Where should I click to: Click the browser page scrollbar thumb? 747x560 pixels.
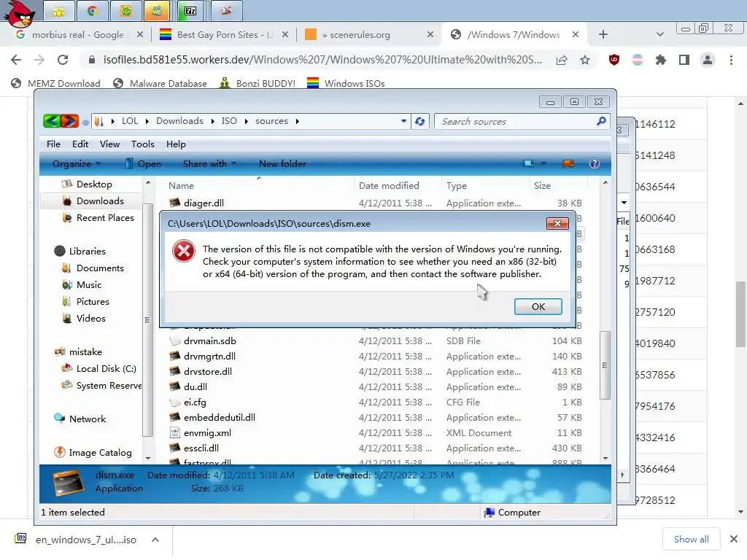(x=740, y=314)
